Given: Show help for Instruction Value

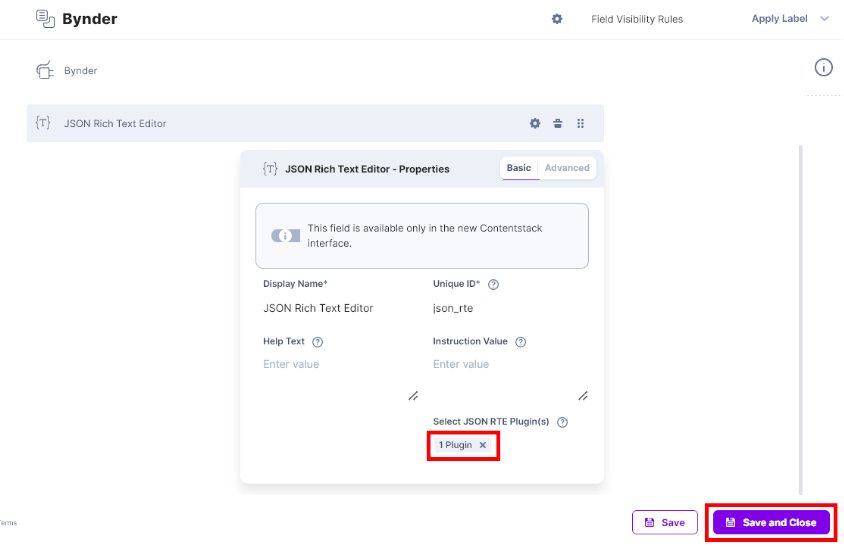Looking at the screenshot, I should pos(521,342).
